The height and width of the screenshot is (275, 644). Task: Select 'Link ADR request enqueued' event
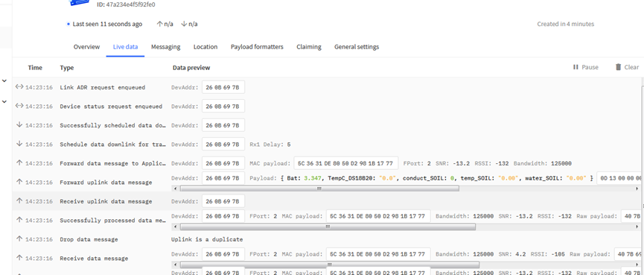pos(102,87)
